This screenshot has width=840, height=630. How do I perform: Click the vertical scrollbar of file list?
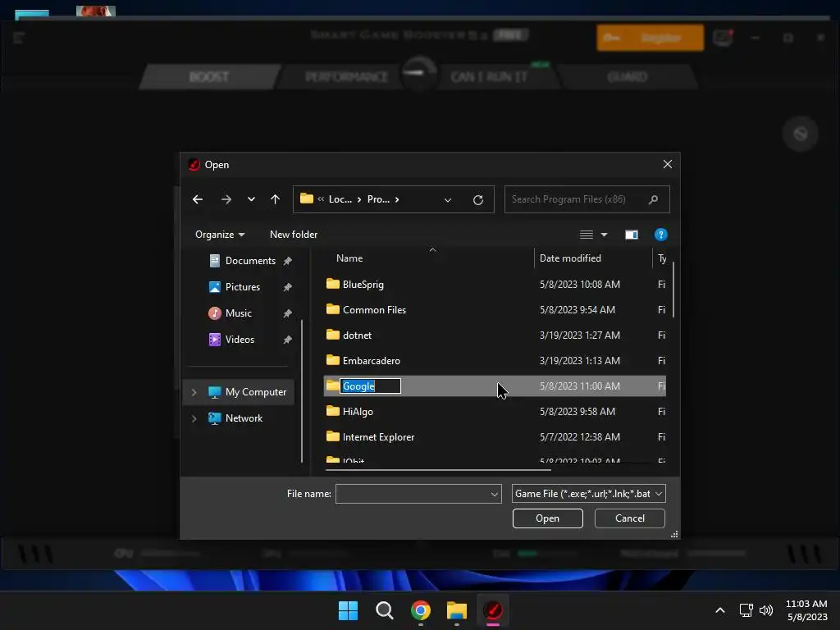pos(673,290)
